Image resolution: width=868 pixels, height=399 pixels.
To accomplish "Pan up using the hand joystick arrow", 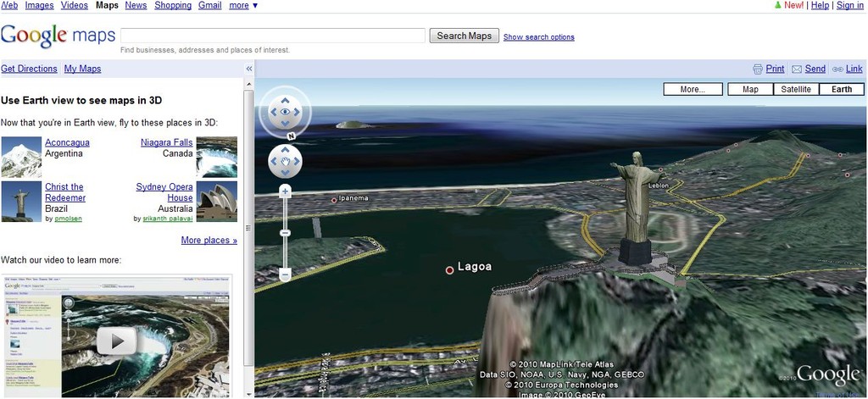I will pyautogui.click(x=285, y=149).
